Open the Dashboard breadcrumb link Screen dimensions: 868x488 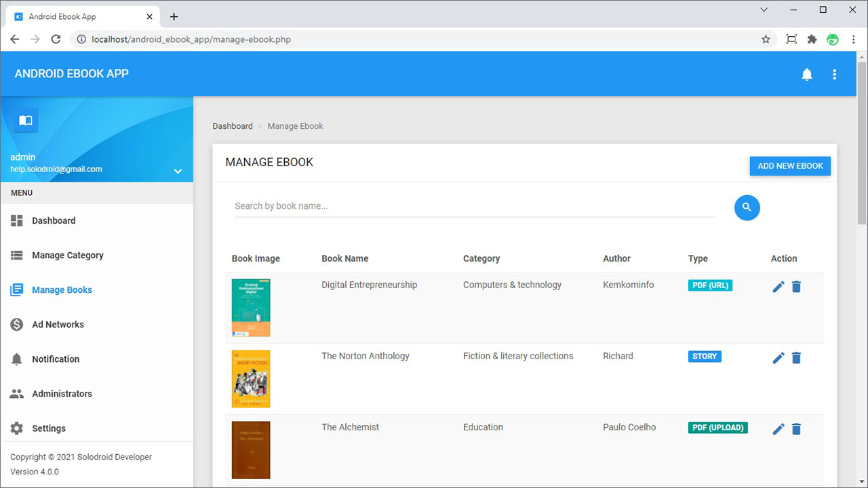click(x=233, y=126)
